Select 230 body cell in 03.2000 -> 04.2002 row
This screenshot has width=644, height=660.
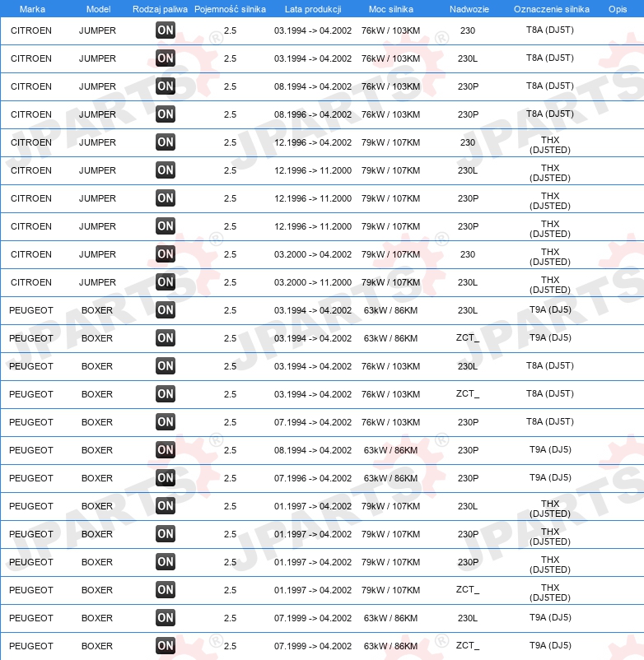[x=468, y=254]
